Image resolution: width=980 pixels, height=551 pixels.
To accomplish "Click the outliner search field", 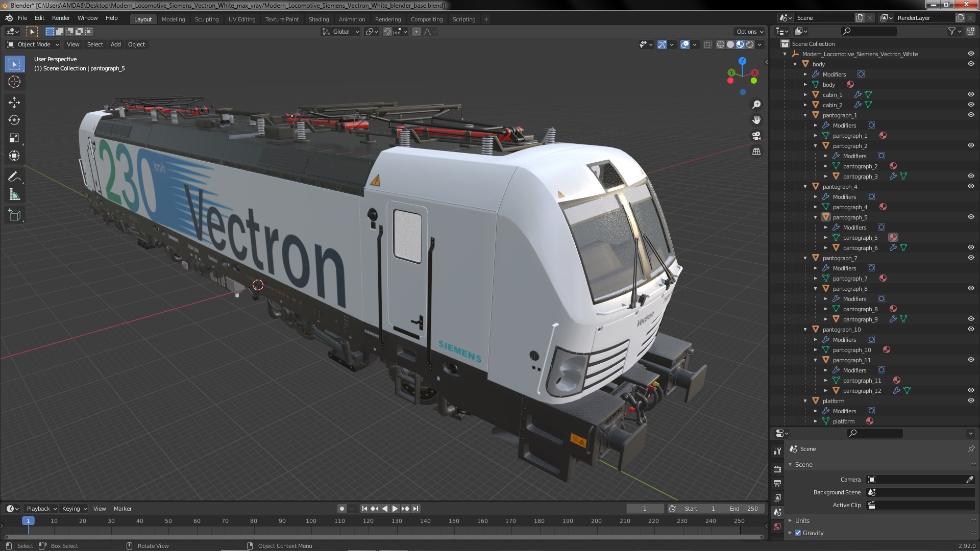I will coord(869,31).
